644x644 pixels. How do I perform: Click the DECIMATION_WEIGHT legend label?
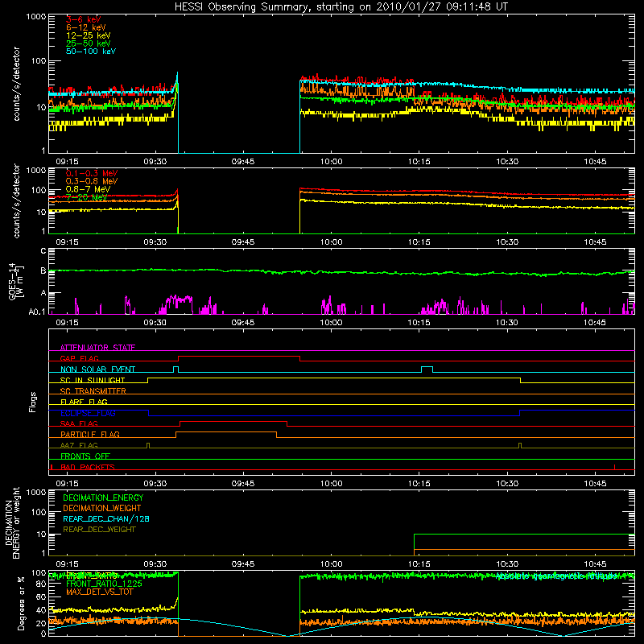[102, 508]
